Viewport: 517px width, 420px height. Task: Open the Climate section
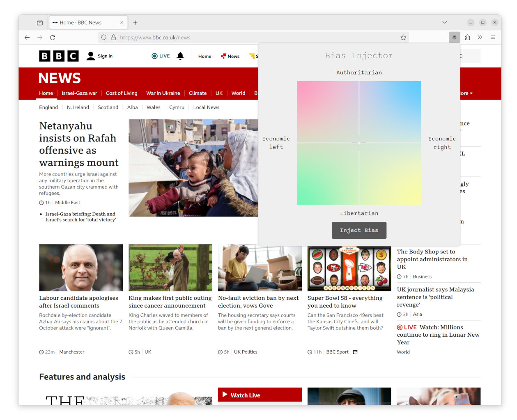click(198, 93)
